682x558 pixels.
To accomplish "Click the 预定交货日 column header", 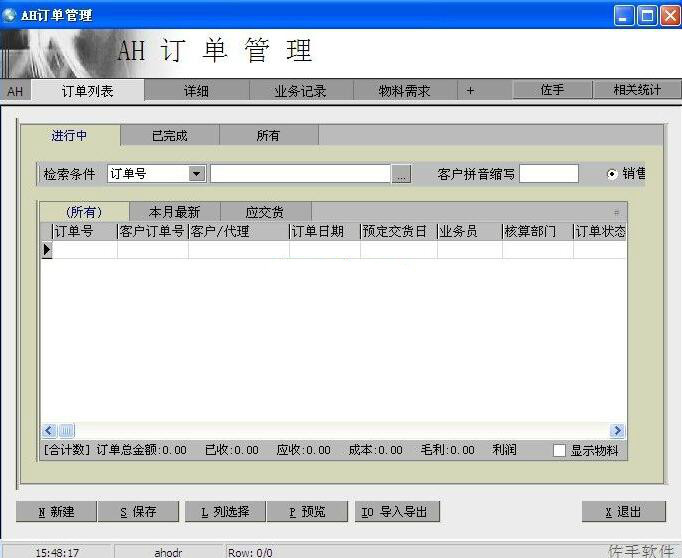I will pyautogui.click(x=399, y=231).
